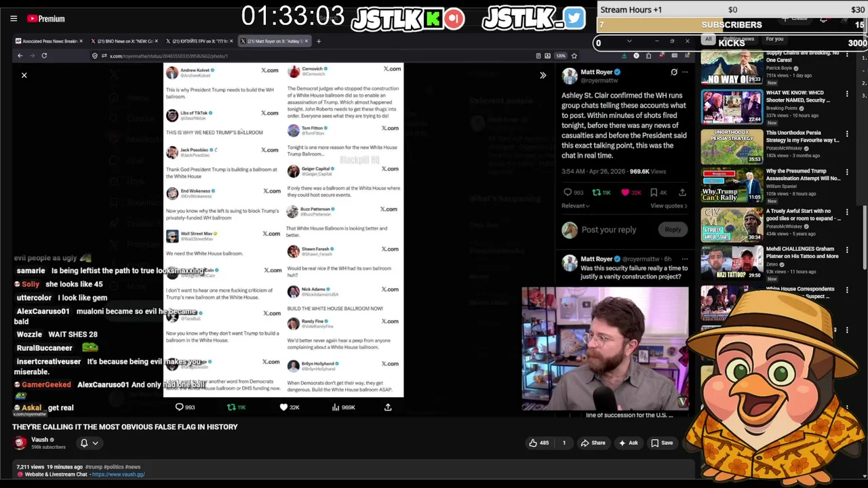The width and height of the screenshot is (868, 488).
Task: Open the Patrick Boyle supply chains video thumbnail
Action: pyautogui.click(x=732, y=66)
